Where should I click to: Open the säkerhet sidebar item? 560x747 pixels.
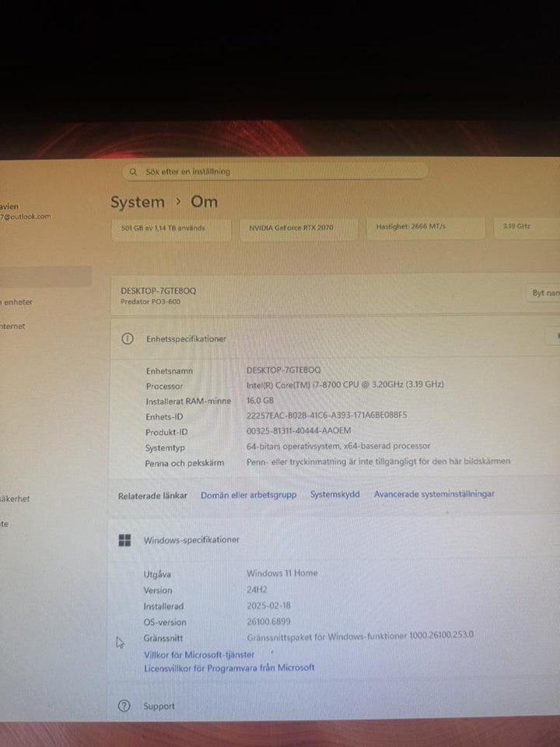tap(15, 499)
